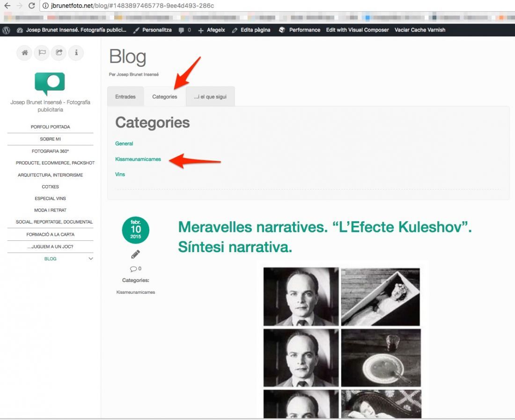
Task: Click the Josep Brunet Insensé site title
Action: [x=50, y=106]
